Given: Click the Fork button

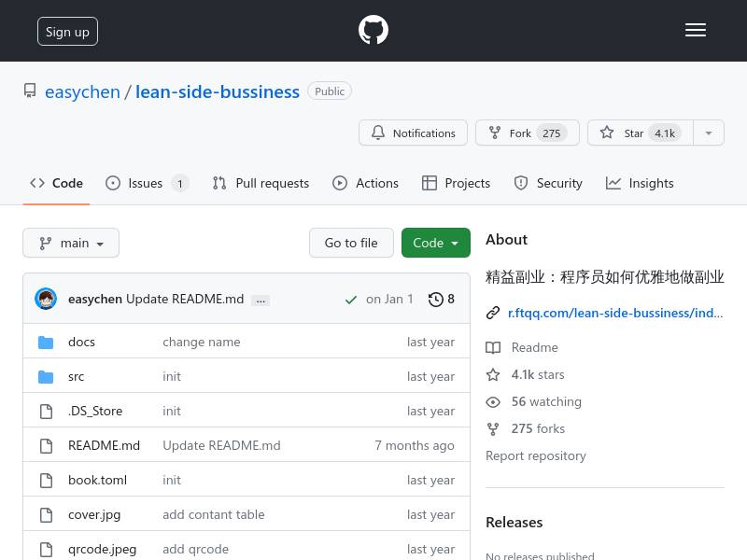Looking at the screenshot, I should coord(528,133).
